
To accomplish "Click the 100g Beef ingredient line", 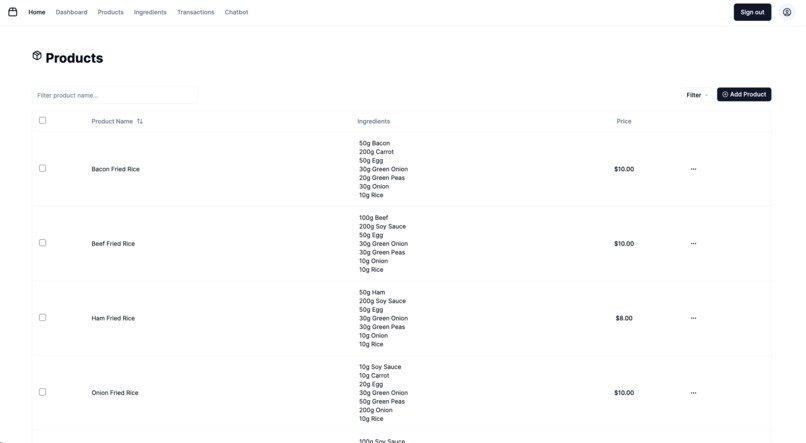I will pyautogui.click(x=374, y=218).
